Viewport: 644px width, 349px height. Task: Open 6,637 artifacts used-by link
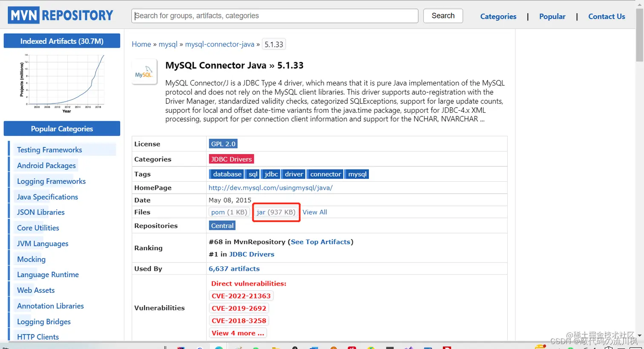click(234, 269)
